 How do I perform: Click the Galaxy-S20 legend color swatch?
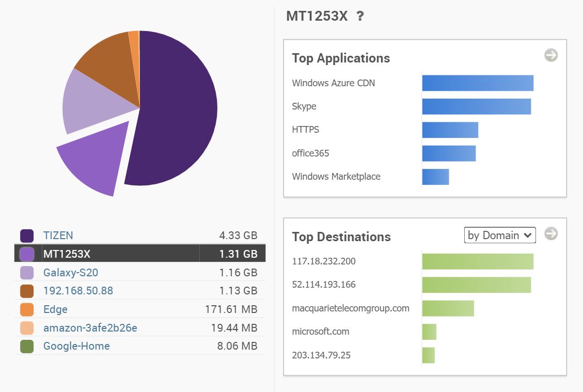pos(27,273)
